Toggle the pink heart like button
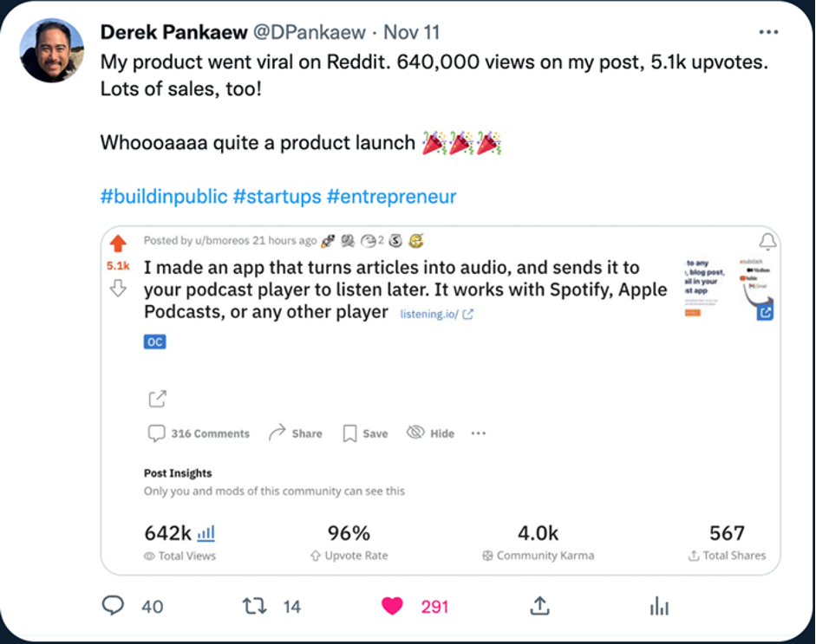This screenshot has height=644, width=816. click(392, 606)
